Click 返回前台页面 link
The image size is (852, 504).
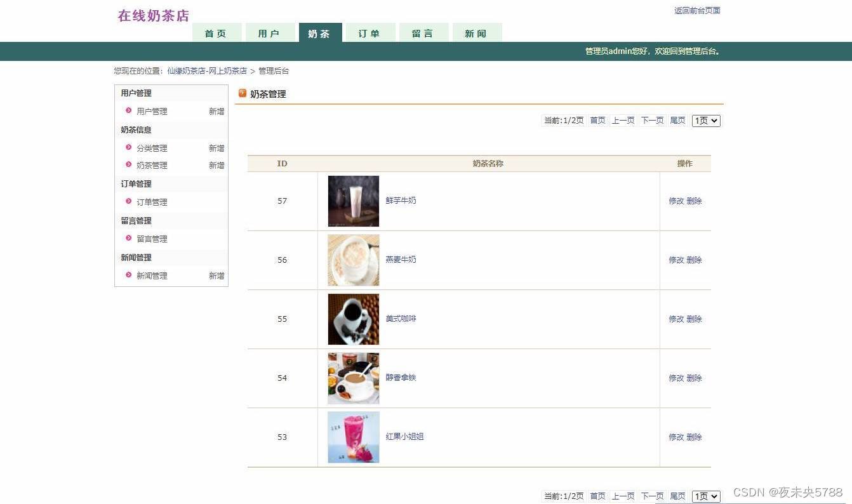coord(697,11)
